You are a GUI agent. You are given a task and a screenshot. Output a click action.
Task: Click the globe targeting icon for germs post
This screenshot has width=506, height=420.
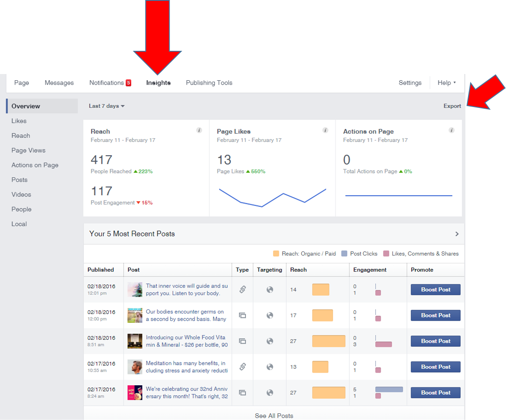click(270, 315)
